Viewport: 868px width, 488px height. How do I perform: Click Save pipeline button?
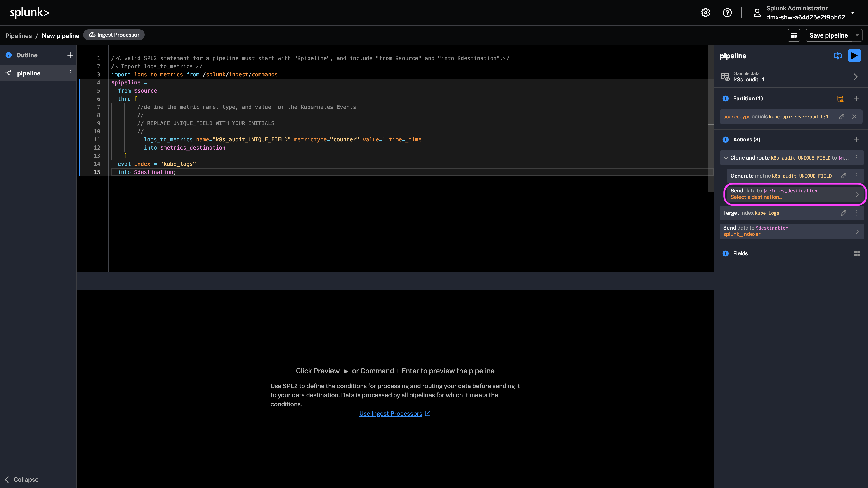click(829, 35)
